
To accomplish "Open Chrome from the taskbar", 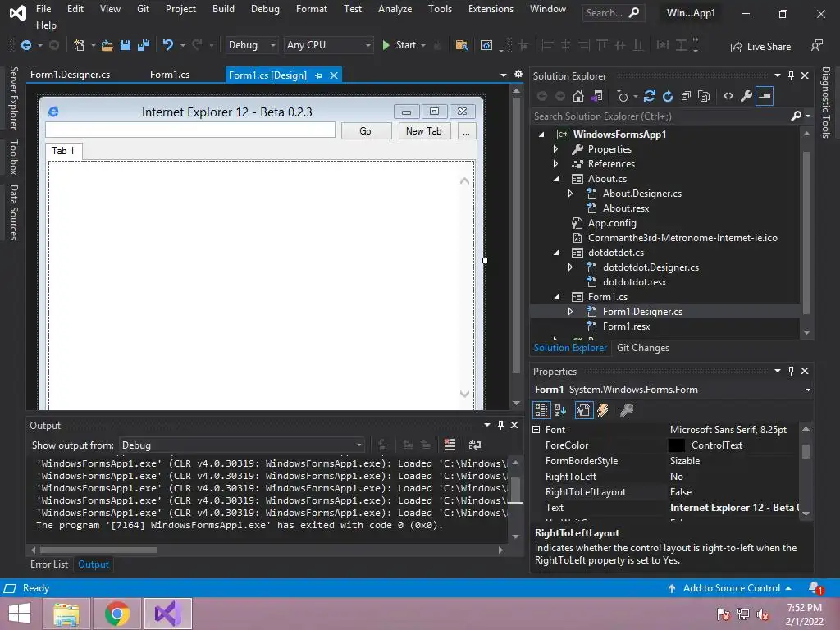I will pos(116,614).
